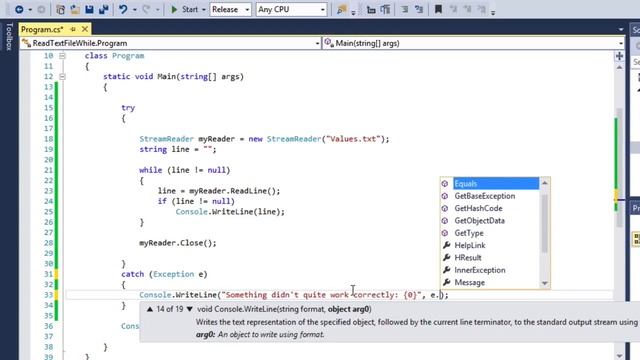Toggle a bookmark with the bookmark icon
The image size is (640, 360).
438,9
